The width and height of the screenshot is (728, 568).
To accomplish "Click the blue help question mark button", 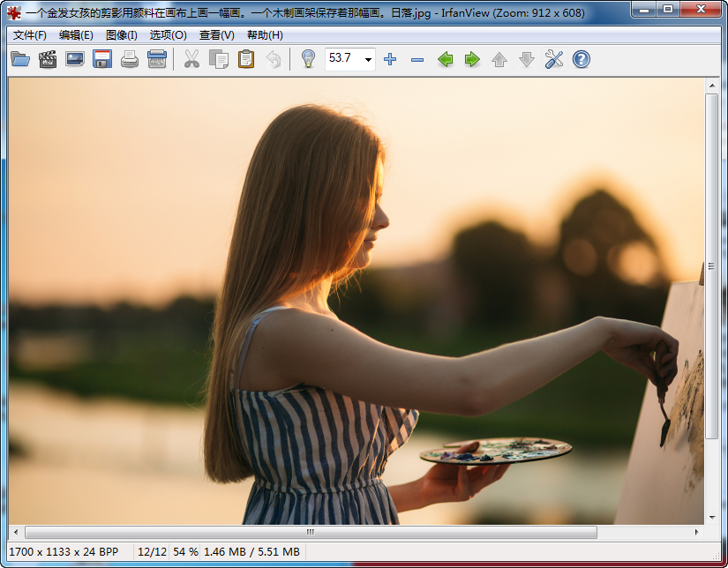I will 582,59.
